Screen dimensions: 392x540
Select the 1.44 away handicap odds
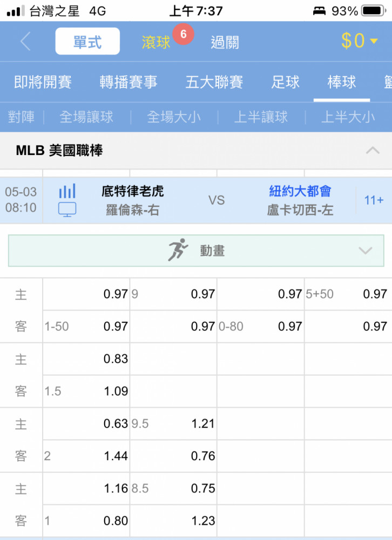tap(116, 456)
